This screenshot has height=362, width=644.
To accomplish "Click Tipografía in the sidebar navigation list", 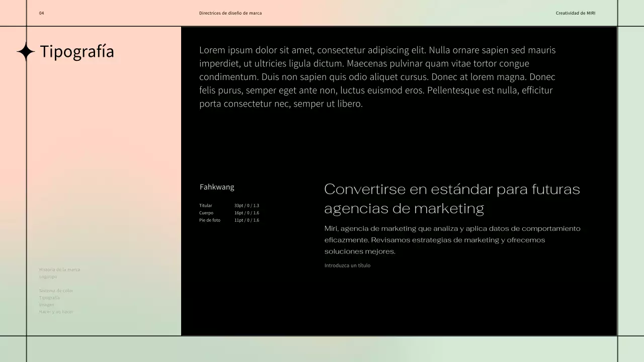I will tap(50, 297).
